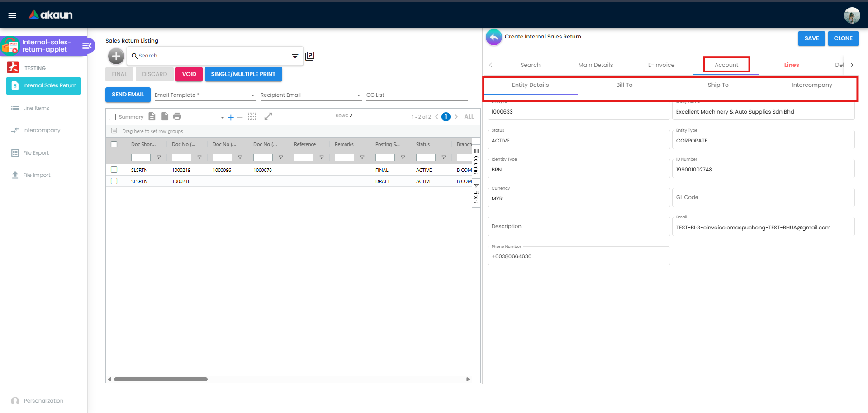Screen dimensions: 868x413
Task: Click the print icon above the grid
Action: tap(177, 116)
